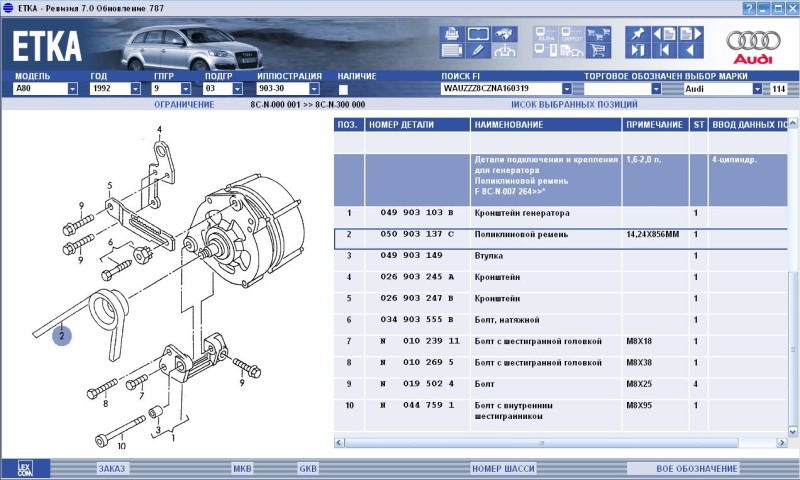800x480 pixels.
Task: Expand the МОДЕЛЬ dropdown showing A80
Action: point(72,89)
